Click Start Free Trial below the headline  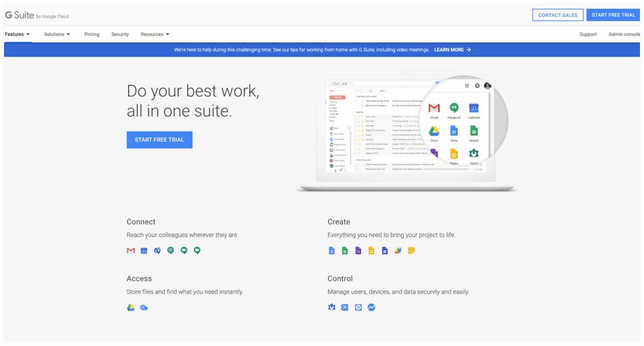click(159, 140)
